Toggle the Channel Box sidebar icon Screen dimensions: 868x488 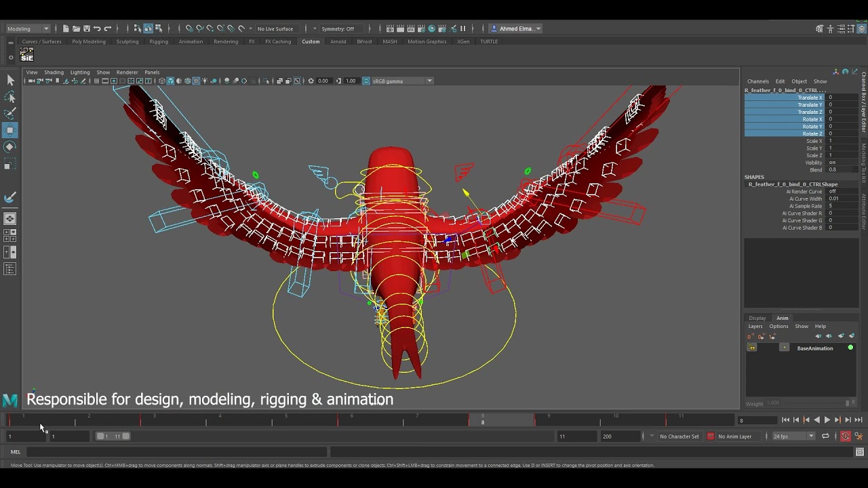pyautogui.click(x=863, y=28)
